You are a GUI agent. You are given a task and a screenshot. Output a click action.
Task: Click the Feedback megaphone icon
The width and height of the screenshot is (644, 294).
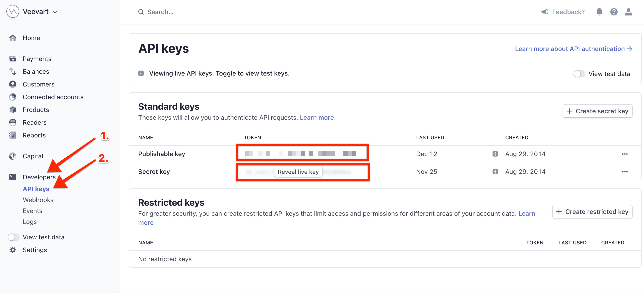[544, 12]
